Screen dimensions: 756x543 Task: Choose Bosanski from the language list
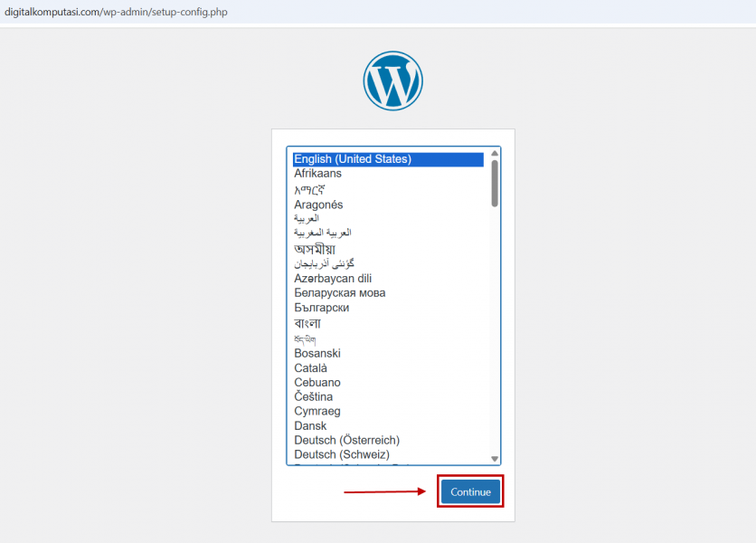[x=388, y=353]
